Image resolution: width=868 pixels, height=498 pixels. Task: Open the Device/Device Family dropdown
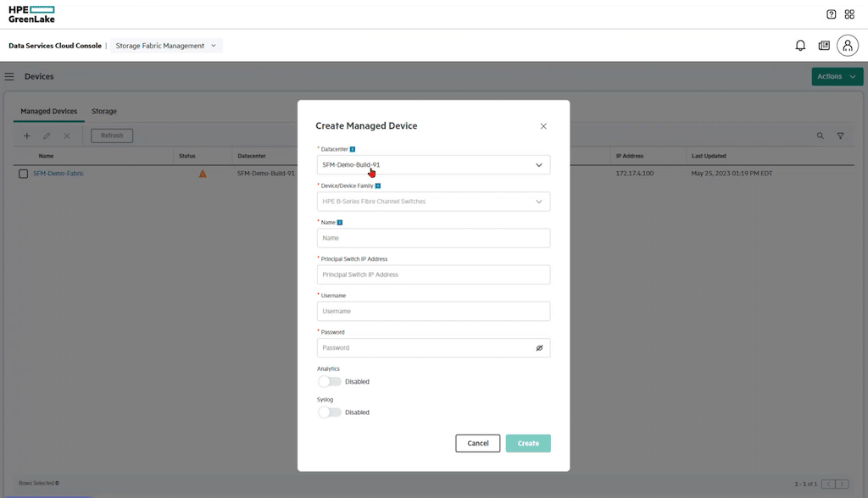[x=433, y=202]
